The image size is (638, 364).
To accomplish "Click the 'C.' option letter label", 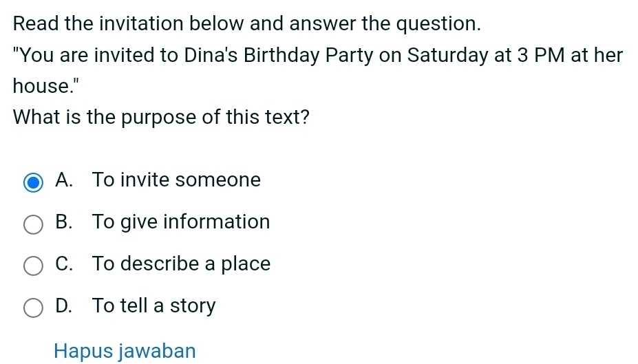I will pos(65,264).
